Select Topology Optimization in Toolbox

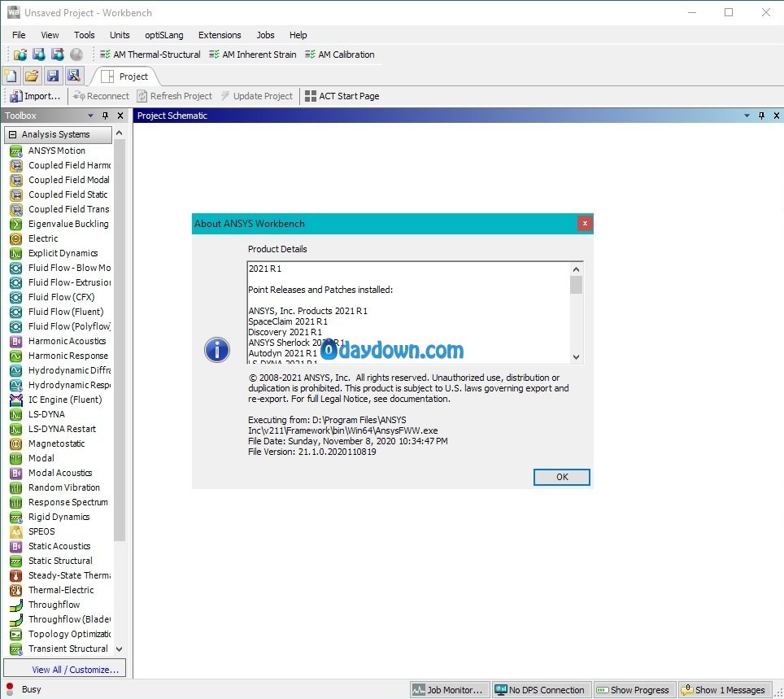coord(69,634)
